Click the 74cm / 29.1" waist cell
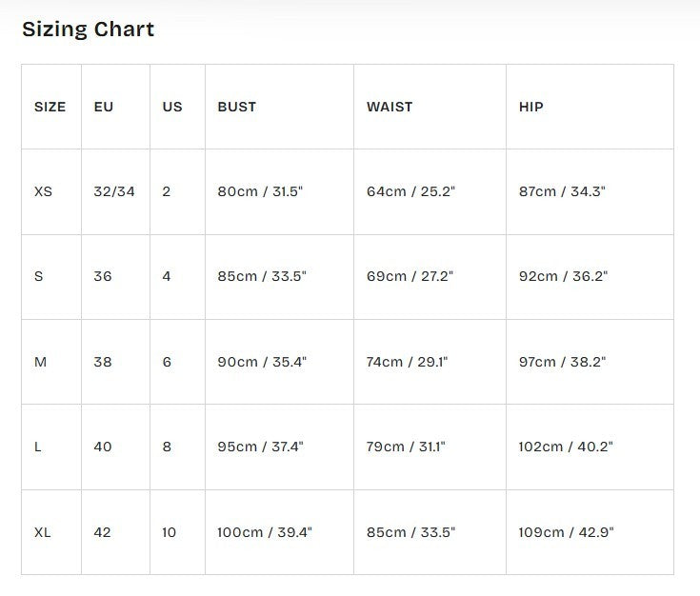 point(430,362)
